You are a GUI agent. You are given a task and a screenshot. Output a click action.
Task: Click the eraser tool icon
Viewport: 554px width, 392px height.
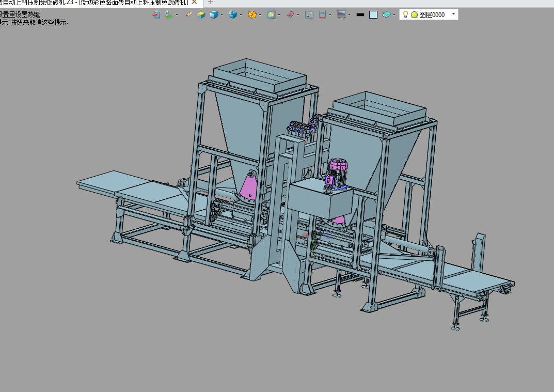pos(188,14)
